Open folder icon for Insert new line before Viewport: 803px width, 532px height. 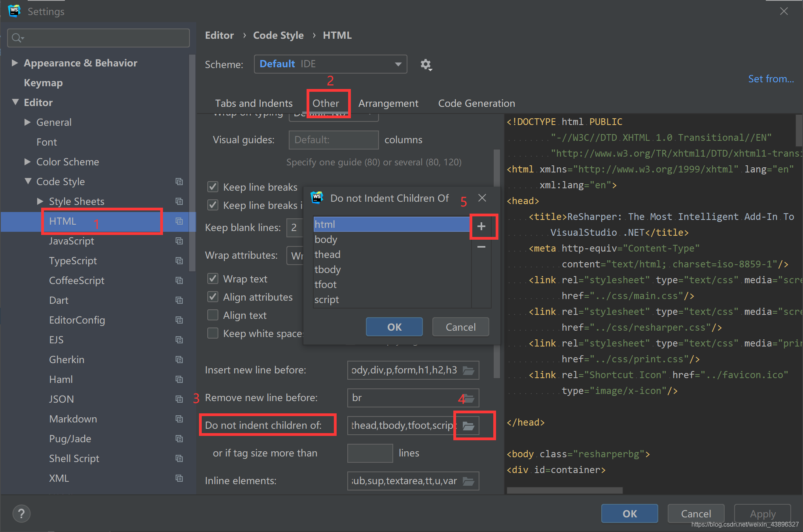tap(468, 370)
